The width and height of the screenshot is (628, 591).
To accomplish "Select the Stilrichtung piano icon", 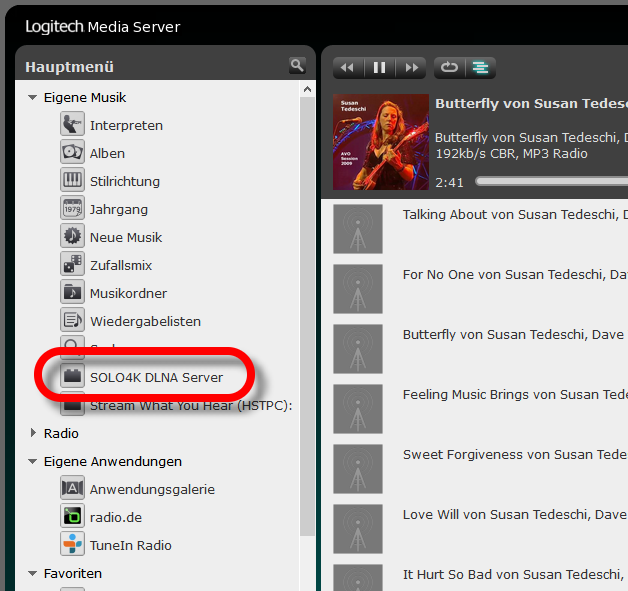I will (72, 181).
